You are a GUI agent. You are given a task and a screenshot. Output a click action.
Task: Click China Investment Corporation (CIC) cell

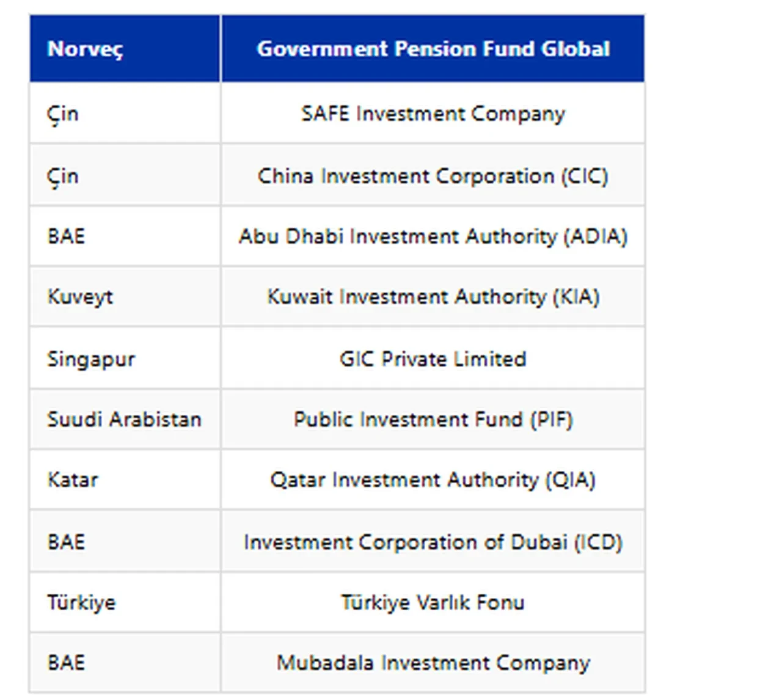(x=433, y=176)
